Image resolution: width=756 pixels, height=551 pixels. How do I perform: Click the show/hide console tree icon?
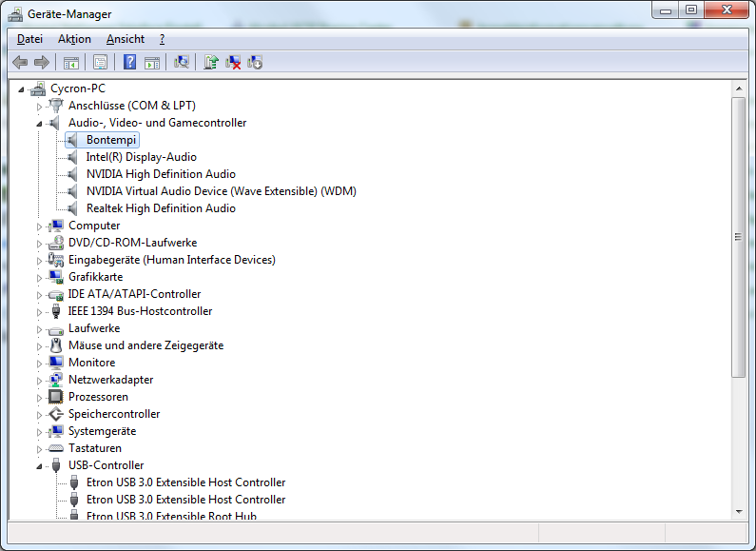(70, 62)
